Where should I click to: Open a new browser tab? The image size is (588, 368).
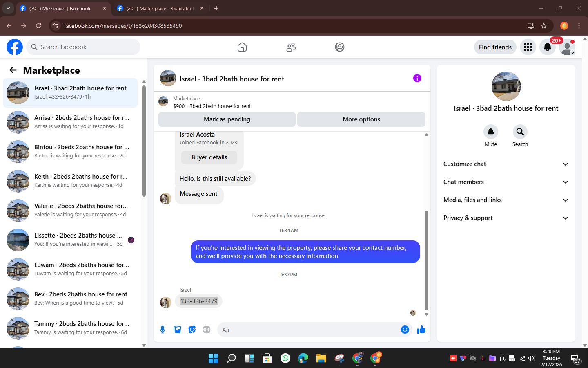216,8
